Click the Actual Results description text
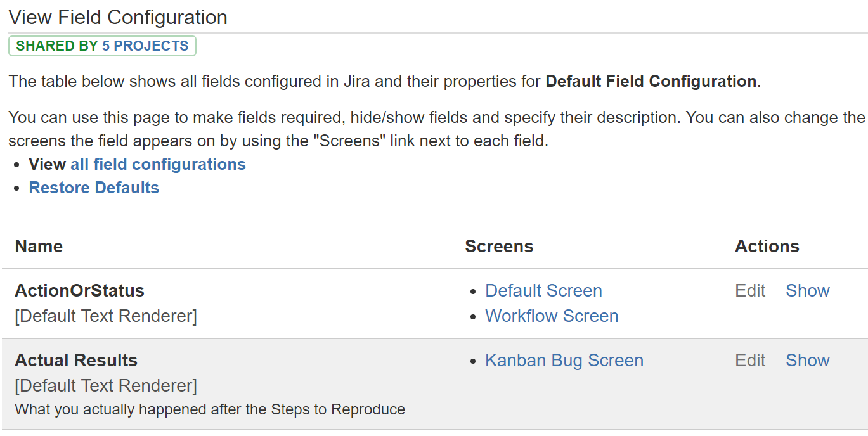The height and width of the screenshot is (436, 868). (210, 409)
